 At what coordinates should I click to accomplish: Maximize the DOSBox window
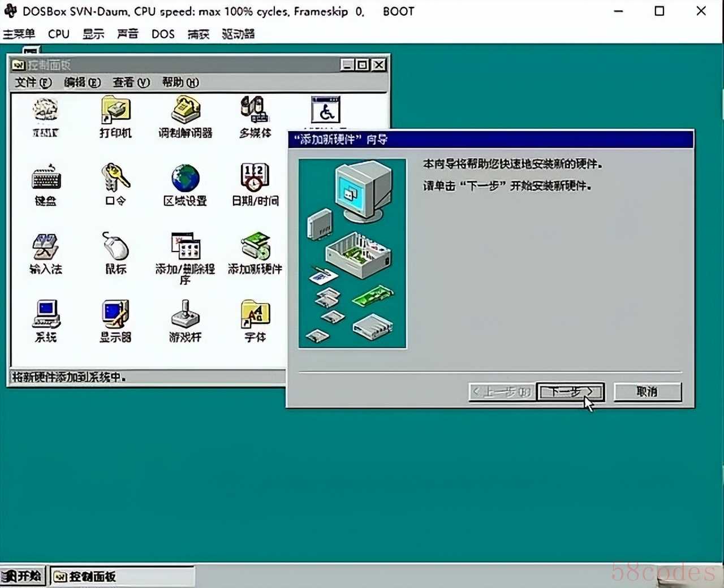(660, 11)
